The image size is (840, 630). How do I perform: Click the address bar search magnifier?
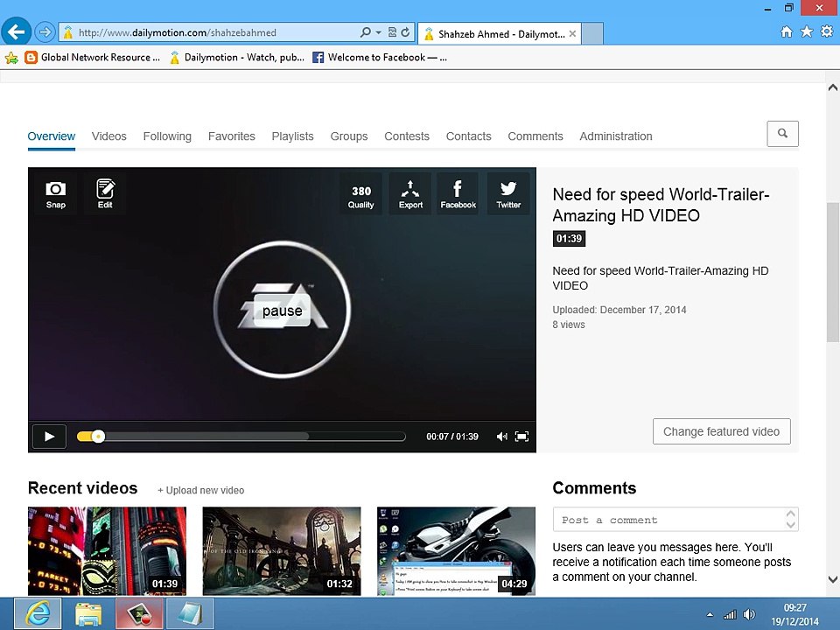pos(366,32)
